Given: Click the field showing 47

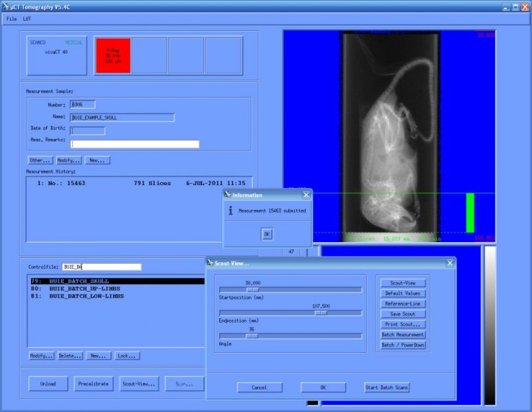Looking at the screenshot, I should (x=291, y=252).
